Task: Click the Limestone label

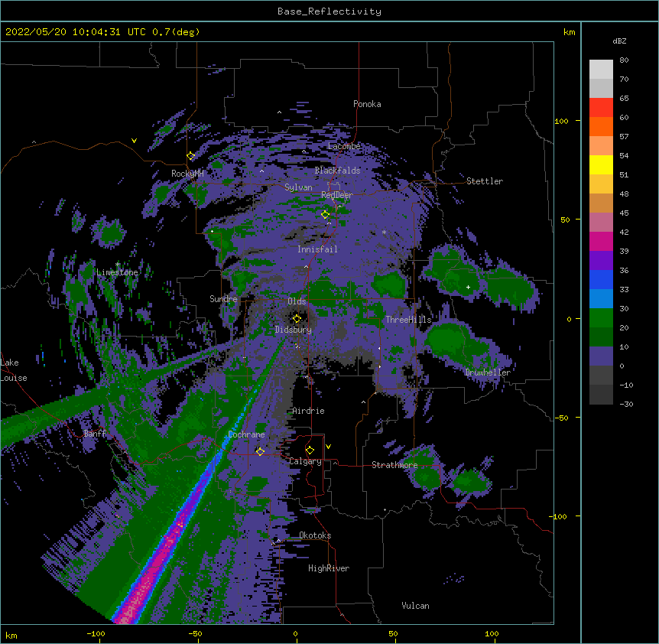Action: coord(117,272)
